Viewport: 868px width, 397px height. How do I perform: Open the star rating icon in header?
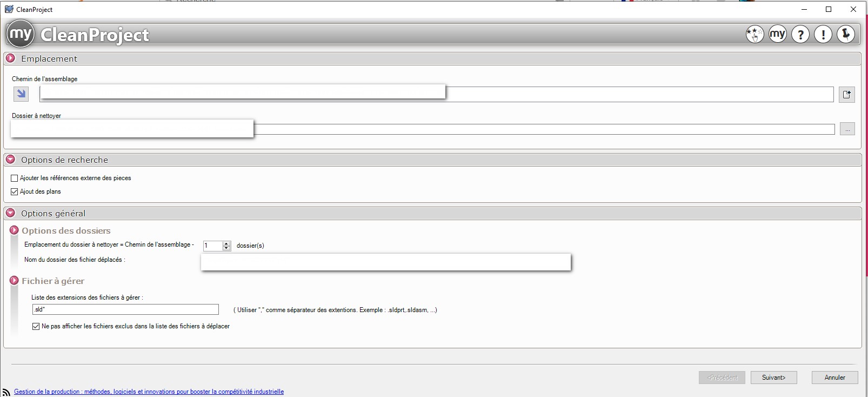click(x=755, y=35)
